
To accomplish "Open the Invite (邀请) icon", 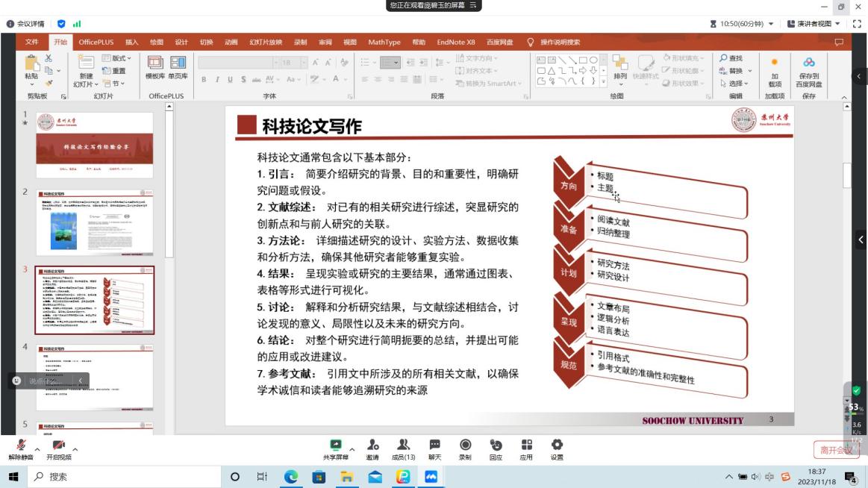I will [372, 445].
